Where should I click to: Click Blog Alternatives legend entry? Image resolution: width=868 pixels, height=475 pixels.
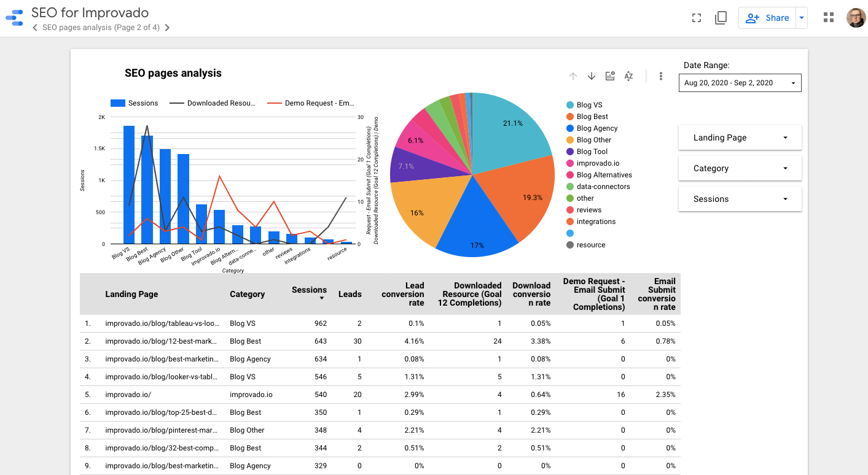click(x=599, y=175)
